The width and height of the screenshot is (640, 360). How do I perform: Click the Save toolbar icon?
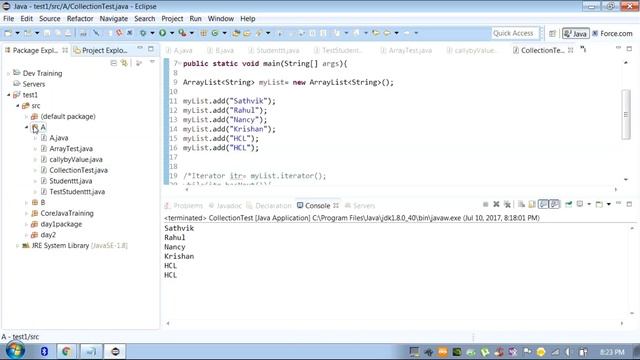click(47, 33)
